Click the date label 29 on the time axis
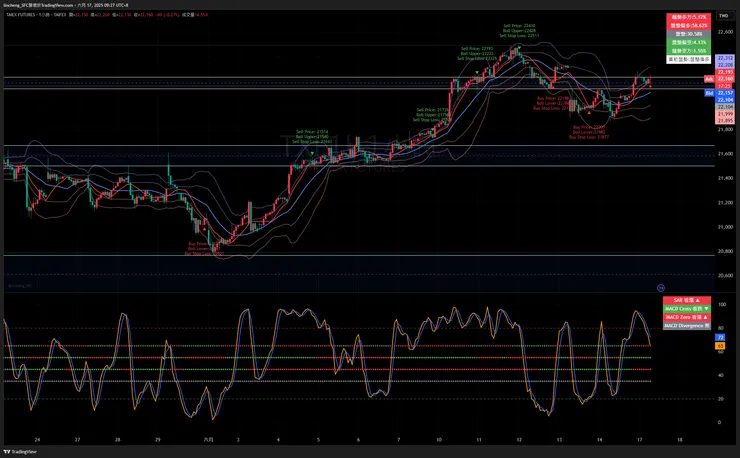 coord(158,440)
